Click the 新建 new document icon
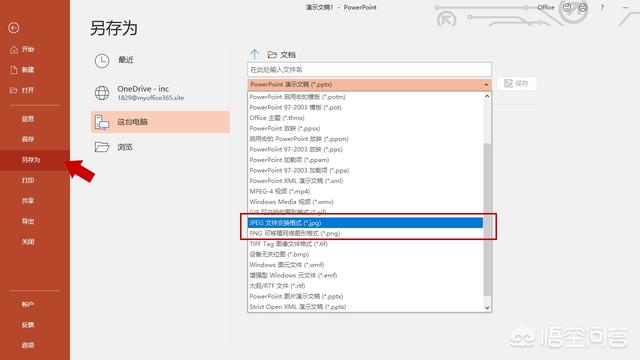640x360 pixels. [x=14, y=70]
